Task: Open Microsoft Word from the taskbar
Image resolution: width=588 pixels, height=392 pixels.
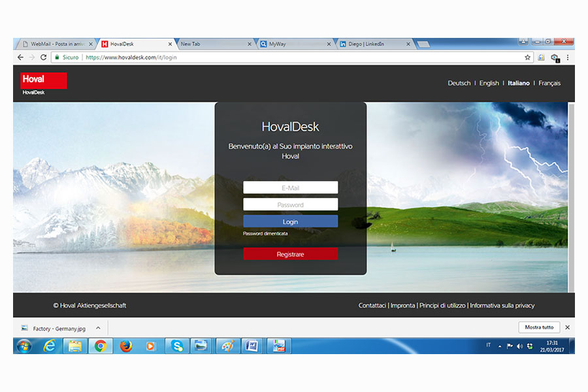Action: [x=253, y=346]
